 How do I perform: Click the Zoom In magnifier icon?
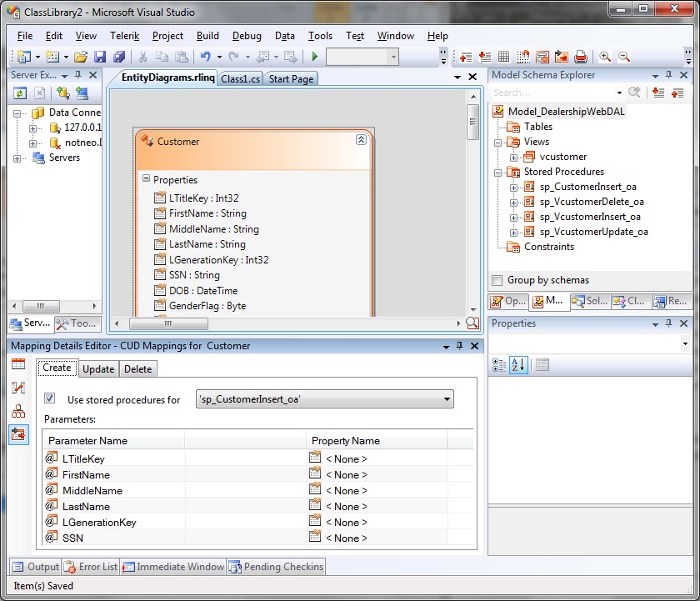tap(605, 57)
